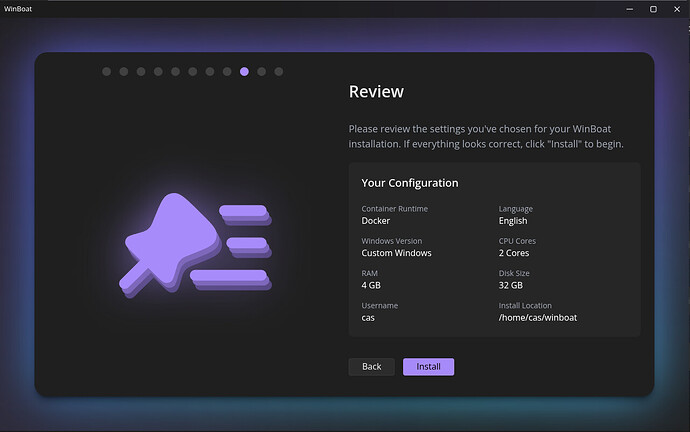Viewport: 690px width, 432px height.
Task: Click the 32 GB disk size value
Action: (513, 285)
